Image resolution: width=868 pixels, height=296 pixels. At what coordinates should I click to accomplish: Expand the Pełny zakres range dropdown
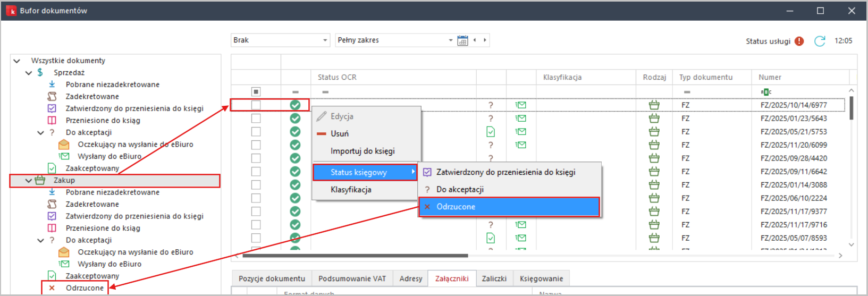[x=450, y=40]
